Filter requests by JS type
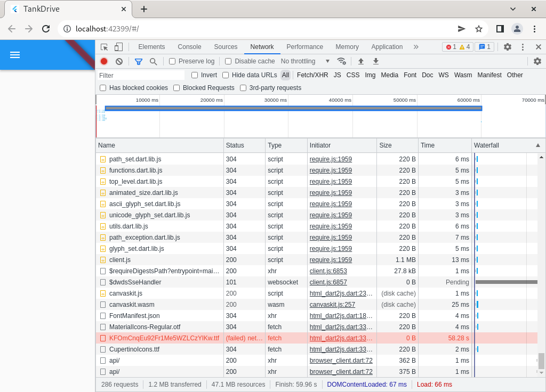Image resolution: width=546 pixels, height=392 pixels. [337, 75]
